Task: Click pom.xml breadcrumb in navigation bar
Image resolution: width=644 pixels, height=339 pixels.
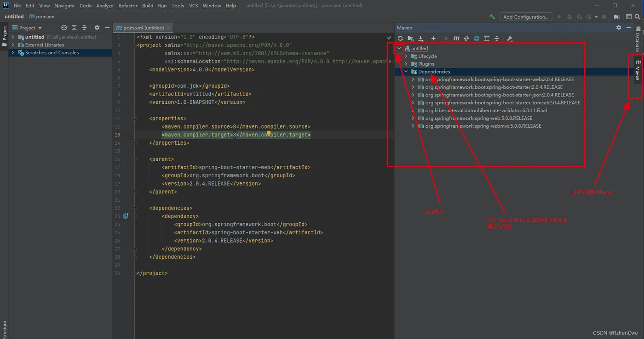Action: (x=42, y=17)
